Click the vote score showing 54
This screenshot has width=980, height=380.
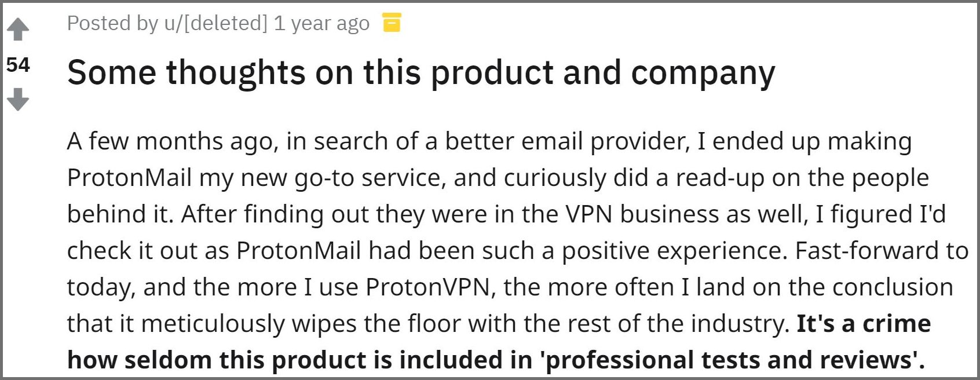coord(18,64)
